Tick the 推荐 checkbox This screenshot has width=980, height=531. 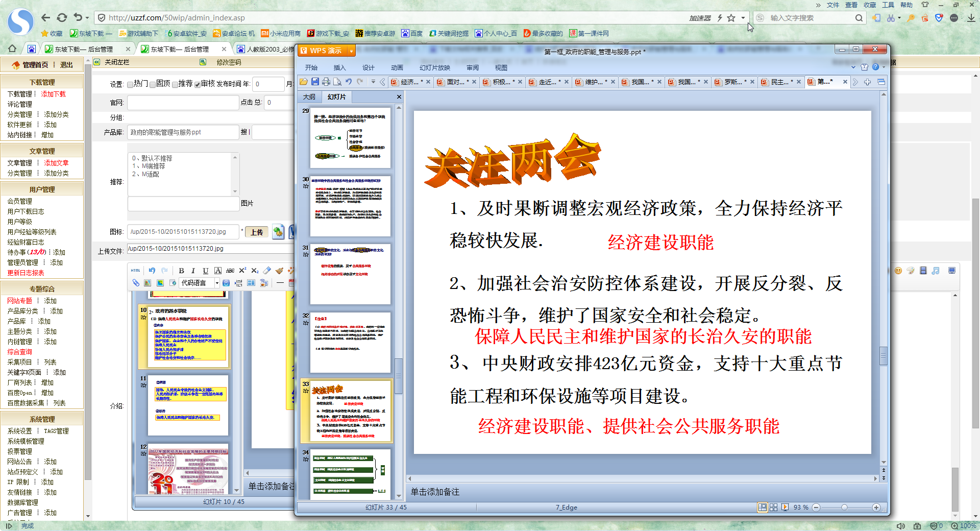point(175,84)
